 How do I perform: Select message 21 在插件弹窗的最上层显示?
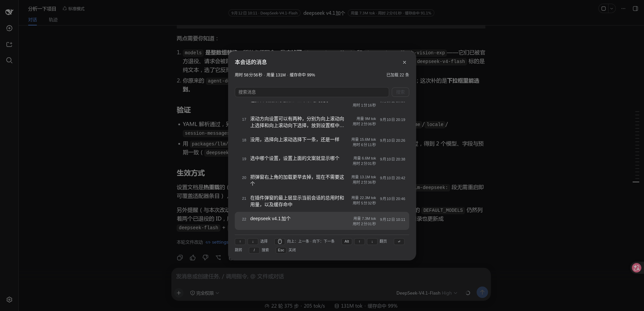322,201
